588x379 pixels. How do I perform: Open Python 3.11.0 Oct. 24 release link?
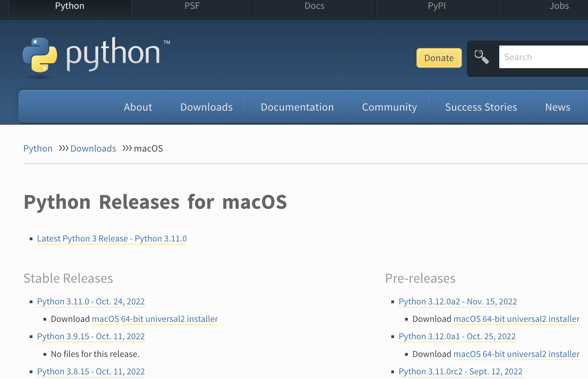91,301
